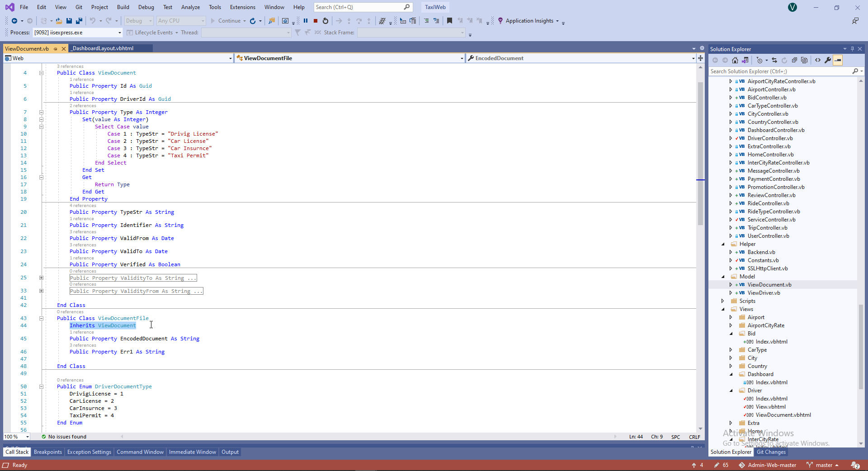Open the Immediate Window tab

pyautogui.click(x=193, y=452)
